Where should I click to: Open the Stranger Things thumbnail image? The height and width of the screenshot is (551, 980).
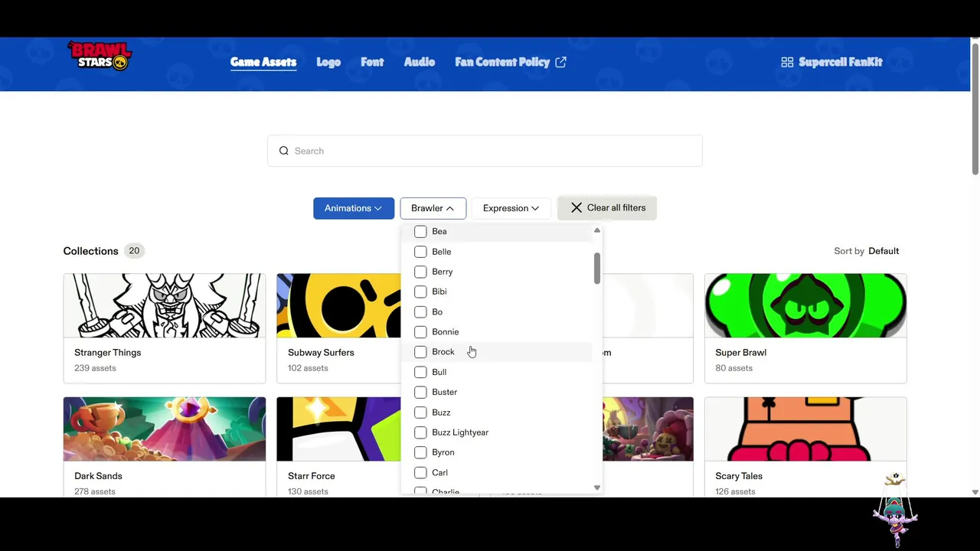[x=165, y=305]
